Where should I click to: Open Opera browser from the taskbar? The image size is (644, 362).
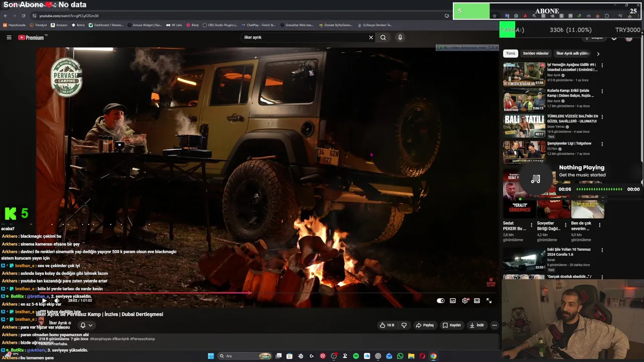pyautogui.click(x=422, y=356)
